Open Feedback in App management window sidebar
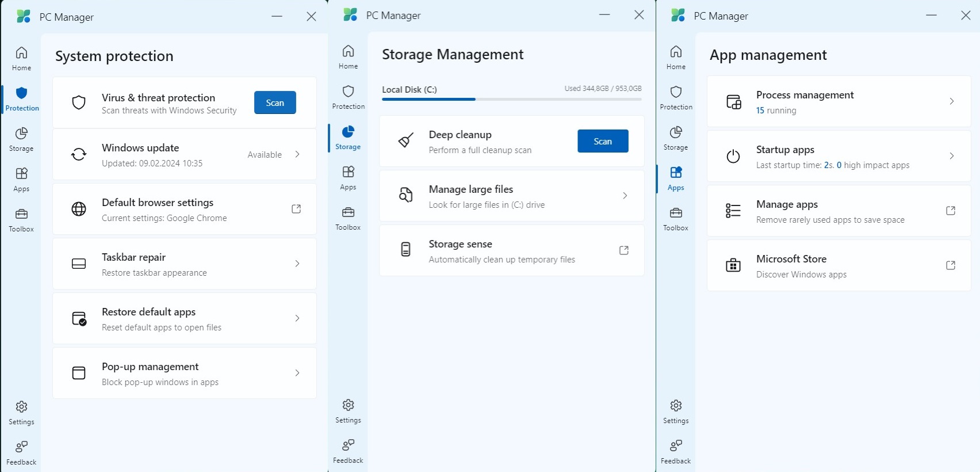 coord(676,452)
